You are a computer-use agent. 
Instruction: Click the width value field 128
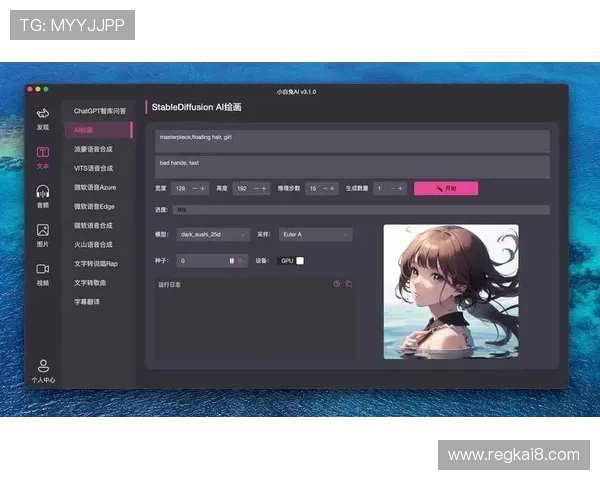pyautogui.click(x=181, y=188)
